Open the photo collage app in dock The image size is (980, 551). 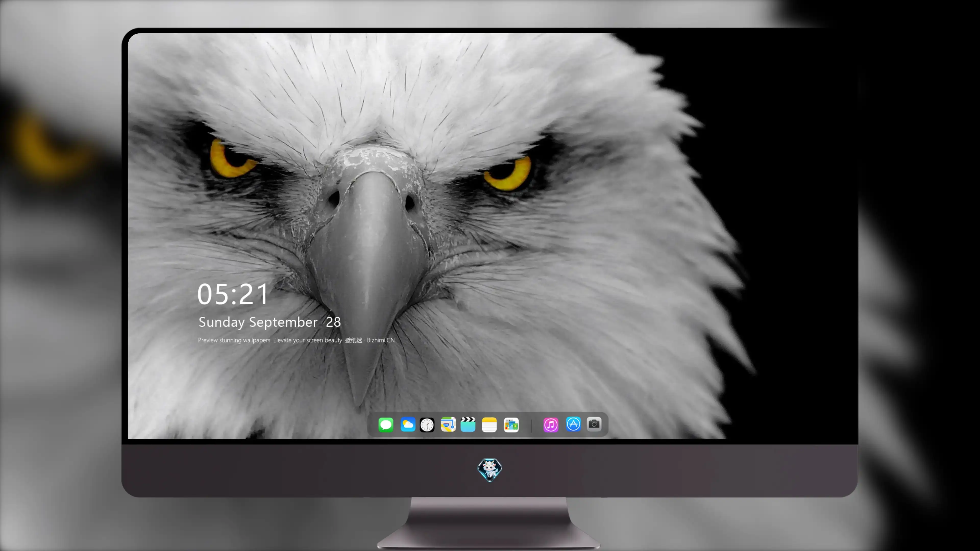(x=511, y=425)
